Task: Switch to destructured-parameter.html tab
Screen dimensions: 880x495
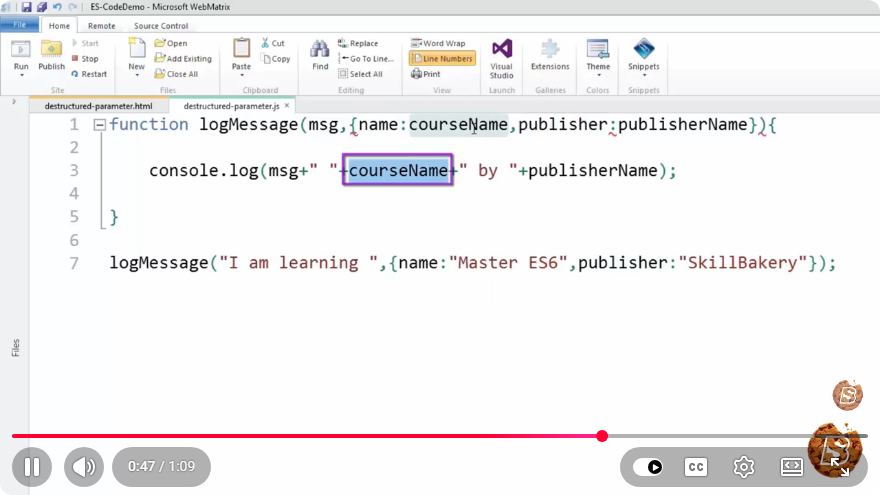Action: (x=98, y=106)
